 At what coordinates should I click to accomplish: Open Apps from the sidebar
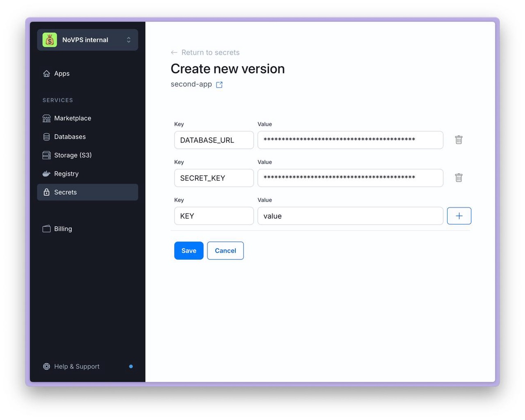point(62,73)
